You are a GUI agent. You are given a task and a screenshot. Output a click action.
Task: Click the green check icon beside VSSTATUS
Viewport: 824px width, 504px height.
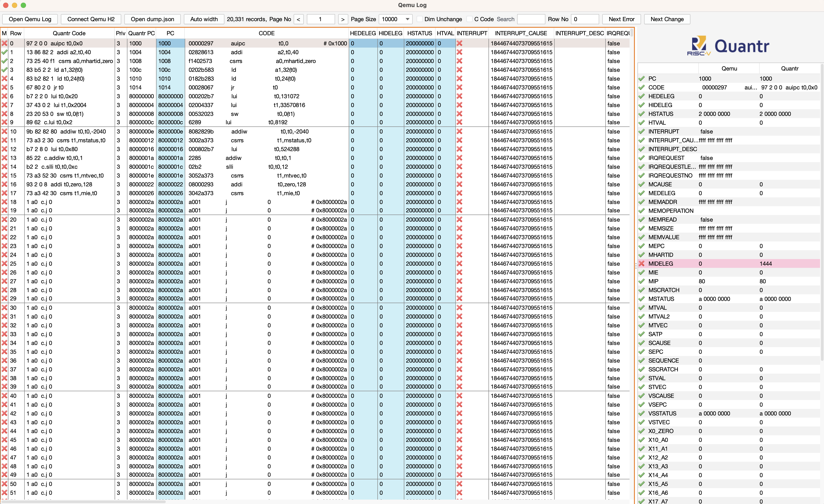(641, 413)
